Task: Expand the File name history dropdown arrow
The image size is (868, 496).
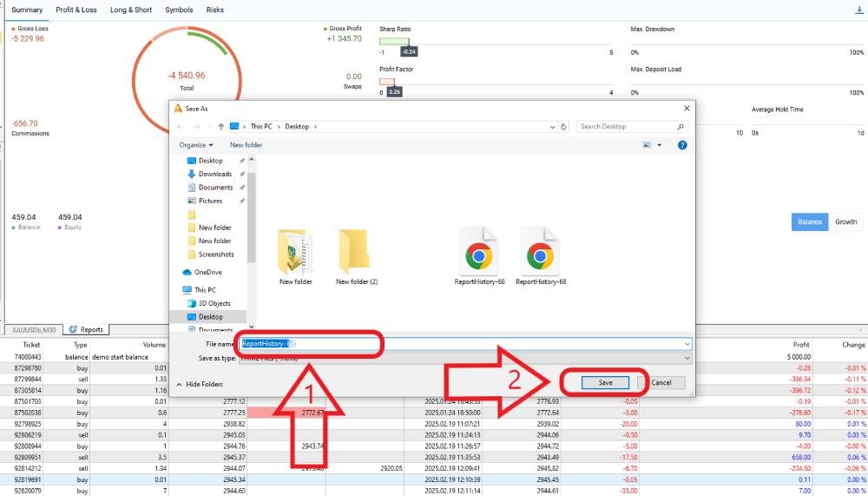Action: [687, 344]
